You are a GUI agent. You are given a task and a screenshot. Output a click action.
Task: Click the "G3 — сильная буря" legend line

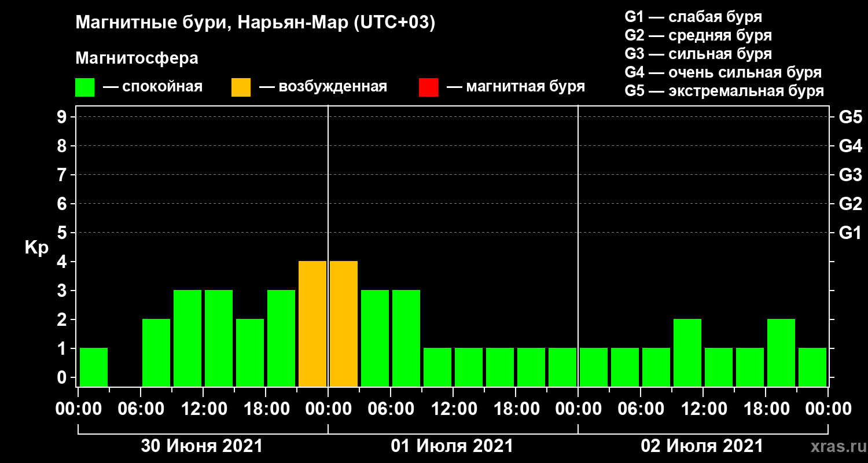point(698,54)
